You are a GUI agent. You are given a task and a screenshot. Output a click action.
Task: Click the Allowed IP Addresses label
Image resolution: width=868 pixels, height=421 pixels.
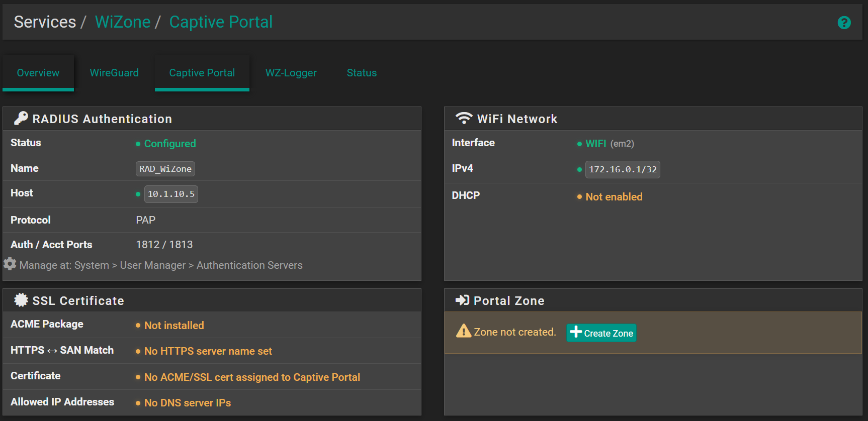62,402
